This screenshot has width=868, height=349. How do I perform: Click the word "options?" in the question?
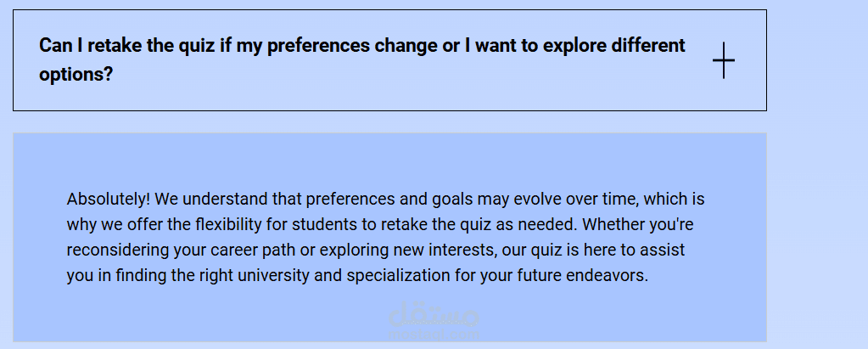(76, 75)
